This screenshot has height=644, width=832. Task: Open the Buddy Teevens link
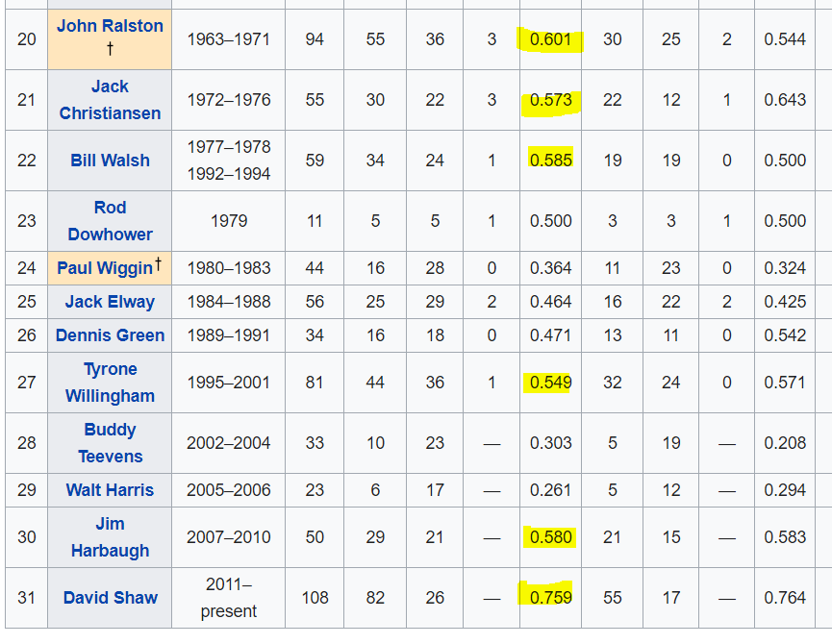(x=110, y=443)
